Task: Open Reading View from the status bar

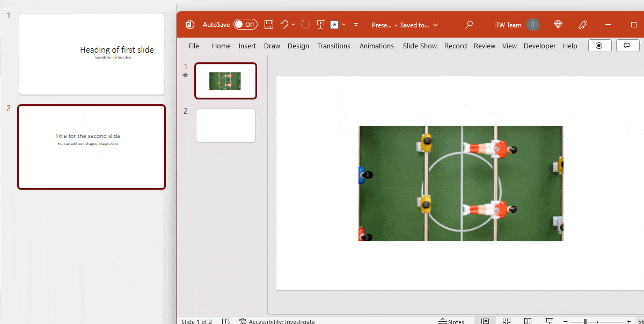Action: pos(528,320)
